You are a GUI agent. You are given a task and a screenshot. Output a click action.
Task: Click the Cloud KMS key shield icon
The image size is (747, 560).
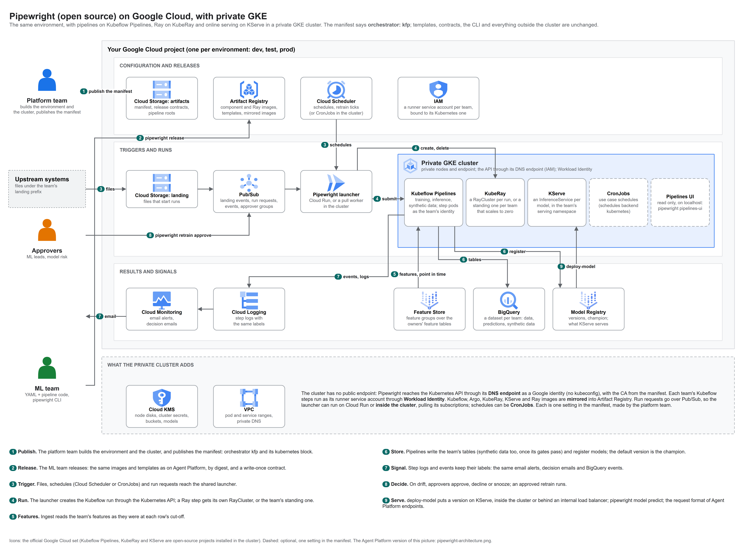(x=161, y=398)
